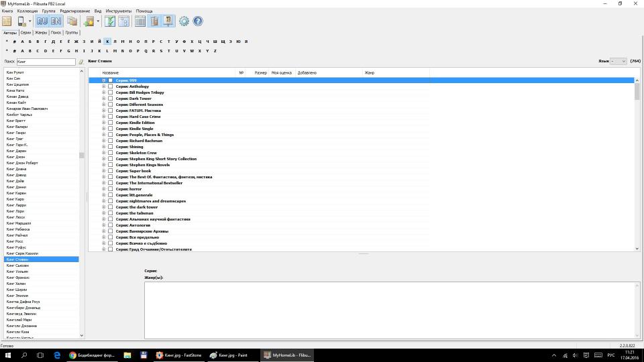Switch to the Жанры tab
This screenshot has height=362, width=644.
41,32
